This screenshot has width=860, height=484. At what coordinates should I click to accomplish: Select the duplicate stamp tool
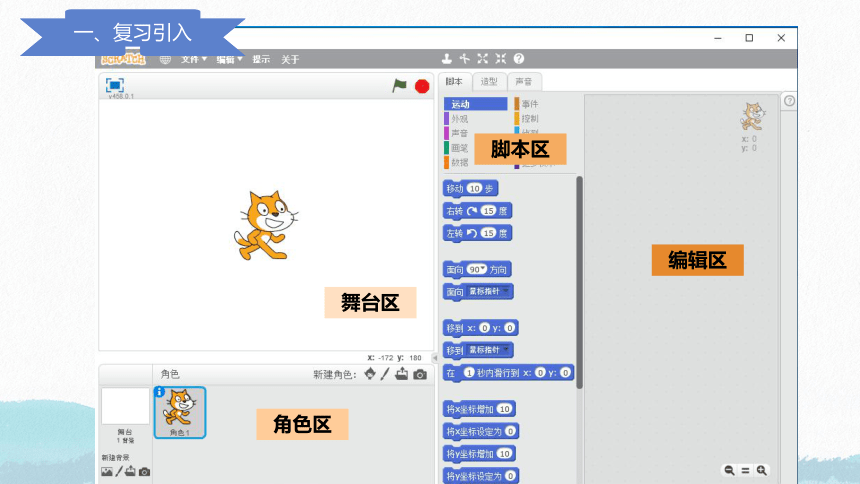[447, 58]
